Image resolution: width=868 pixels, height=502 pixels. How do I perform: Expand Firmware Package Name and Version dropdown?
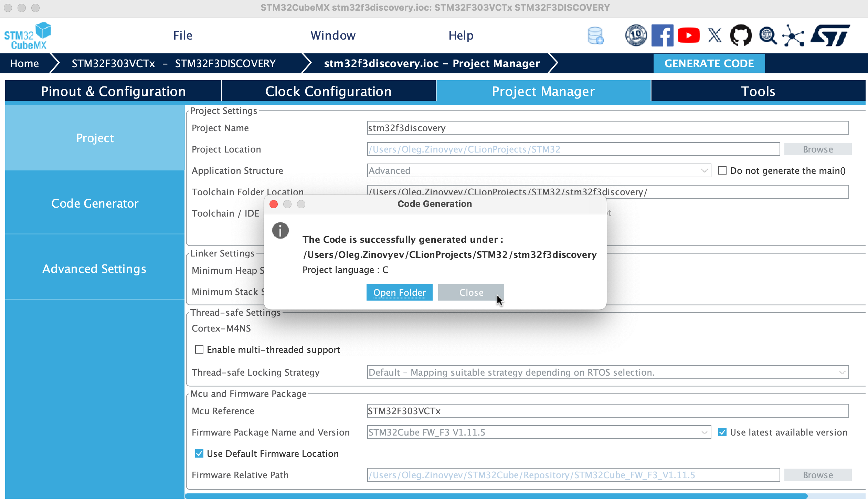[x=704, y=432]
